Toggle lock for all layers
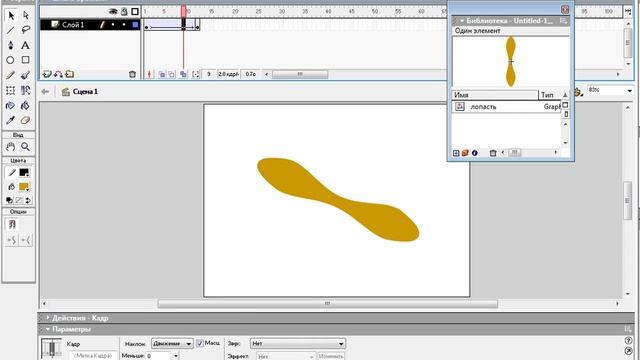This screenshot has width=640, height=360. tap(124, 11)
